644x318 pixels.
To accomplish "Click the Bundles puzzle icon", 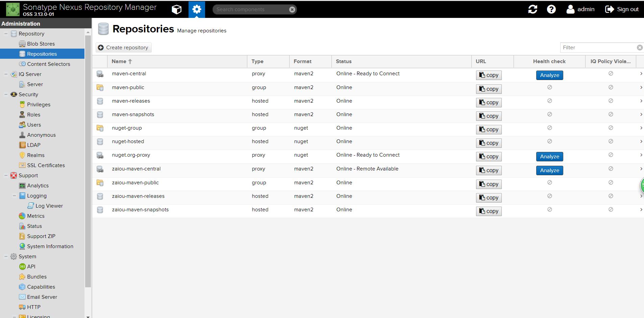I will pos(22,277).
